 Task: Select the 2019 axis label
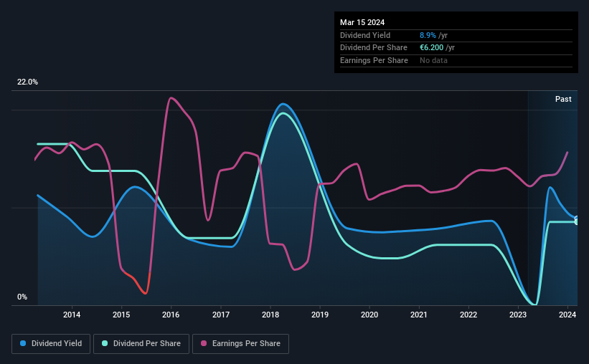click(320, 315)
